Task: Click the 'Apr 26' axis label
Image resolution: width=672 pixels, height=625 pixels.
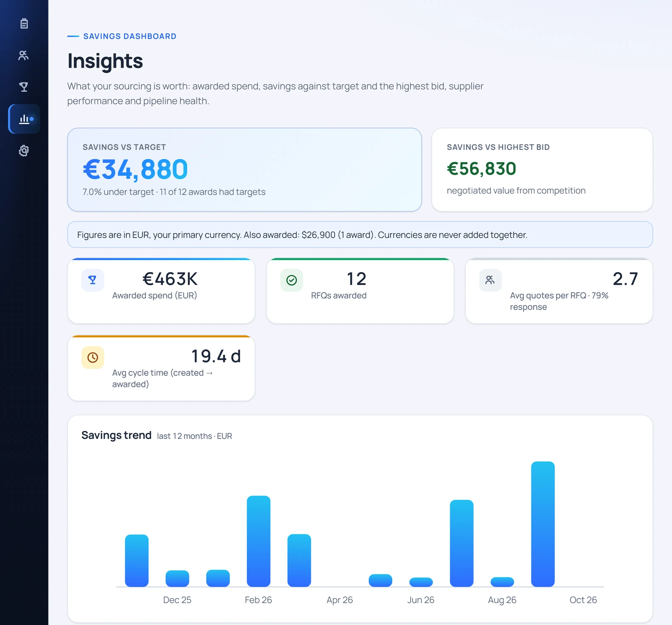Action: click(340, 600)
